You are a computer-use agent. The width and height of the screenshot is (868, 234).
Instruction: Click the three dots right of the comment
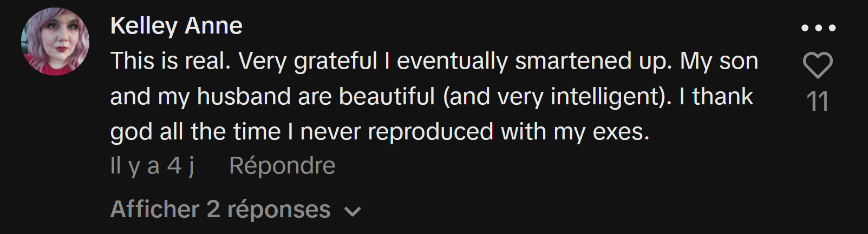click(x=818, y=28)
